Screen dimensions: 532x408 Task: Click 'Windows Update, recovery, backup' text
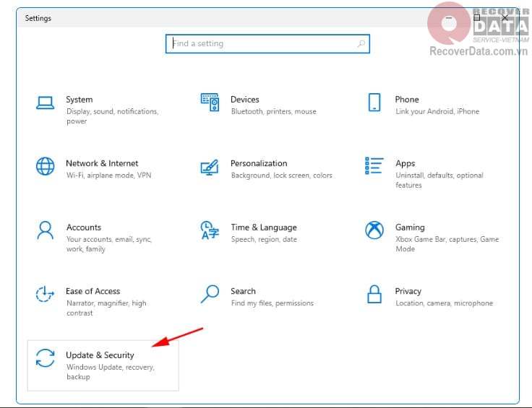[111, 372]
